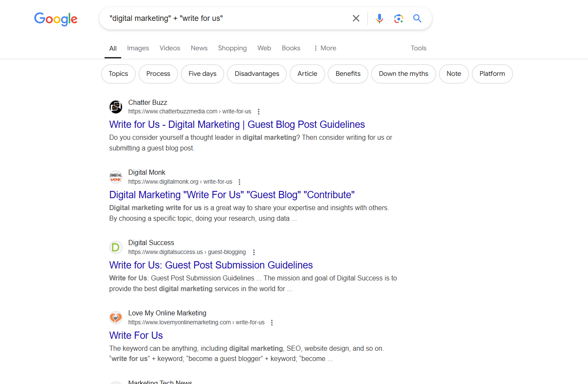Open Write for Us: Guest Post Submission Guidelines
The image size is (588, 384).
[x=211, y=265]
